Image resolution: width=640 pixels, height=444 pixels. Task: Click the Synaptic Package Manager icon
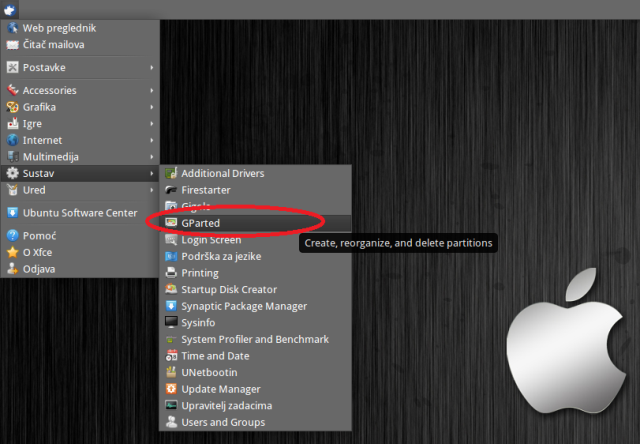[171, 306]
